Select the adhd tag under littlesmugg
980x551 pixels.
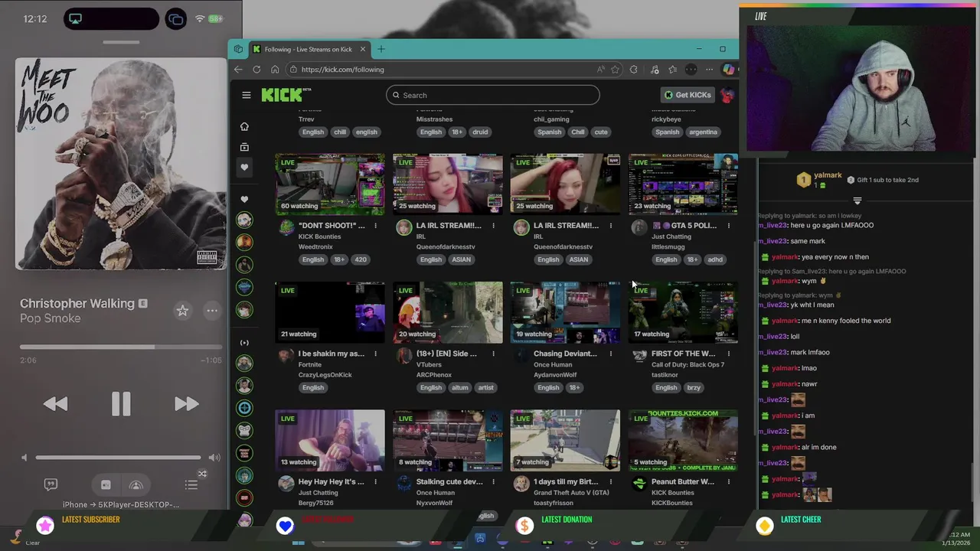(715, 259)
